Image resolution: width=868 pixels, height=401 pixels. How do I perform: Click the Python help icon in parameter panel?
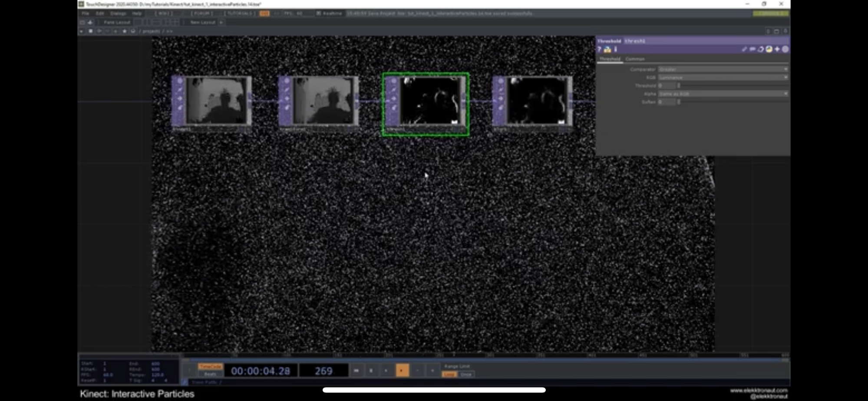(607, 49)
